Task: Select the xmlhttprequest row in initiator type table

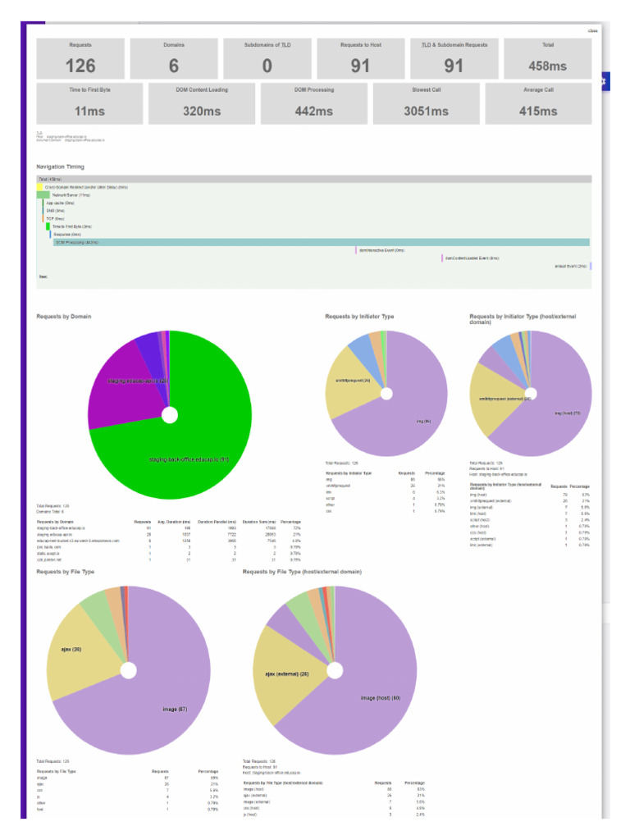Action: [x=386, y=486]
